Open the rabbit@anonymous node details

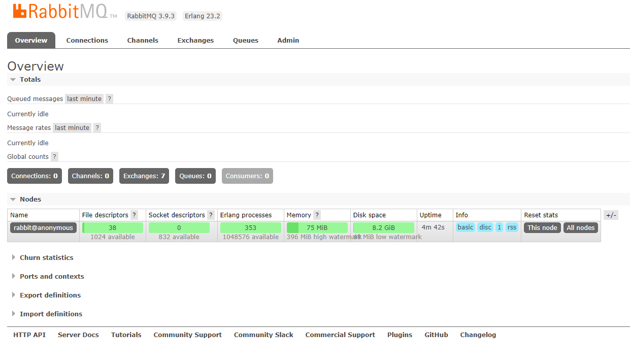(x=43, y=228)
